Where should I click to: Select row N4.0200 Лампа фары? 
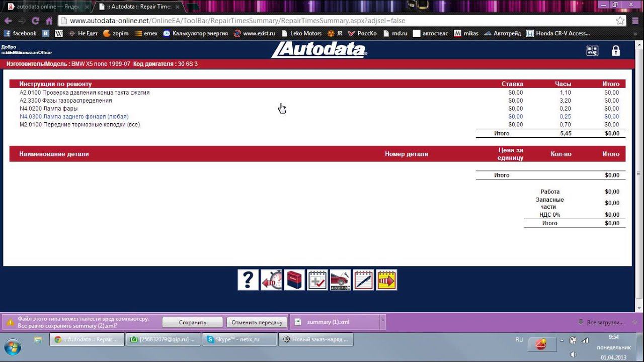pos(49,109)
